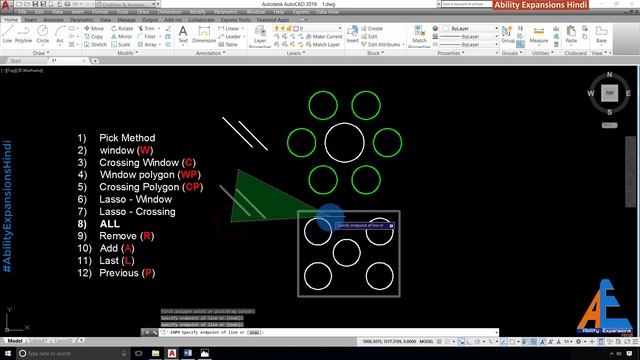Select the Line tool
Viewport: 640px width, 360px height.
click(7, 34)
